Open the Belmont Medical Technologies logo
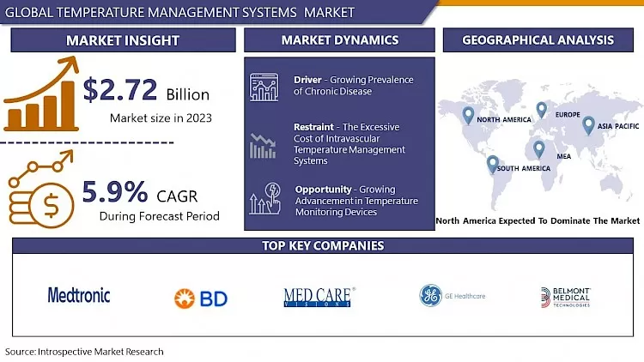This screenshot has height=362, width=644. (x=566, y=297)
